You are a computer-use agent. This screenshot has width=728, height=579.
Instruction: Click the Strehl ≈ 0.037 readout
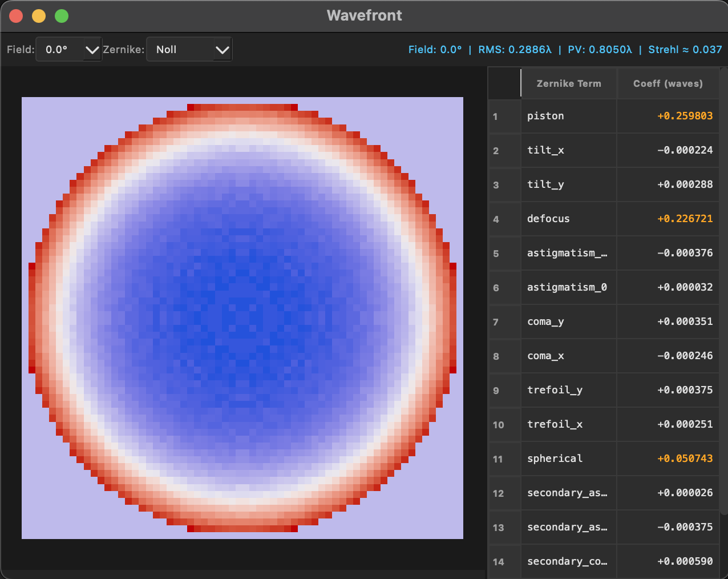point(685,49)
